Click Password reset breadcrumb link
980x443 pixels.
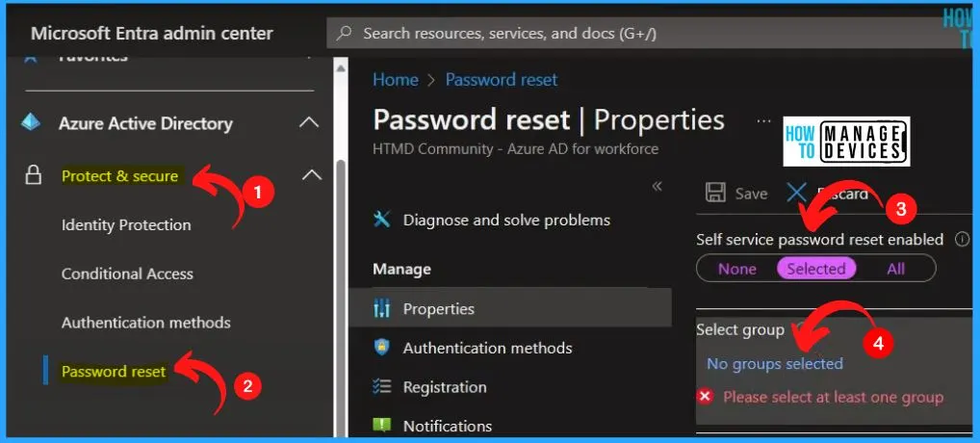[502, 79]
